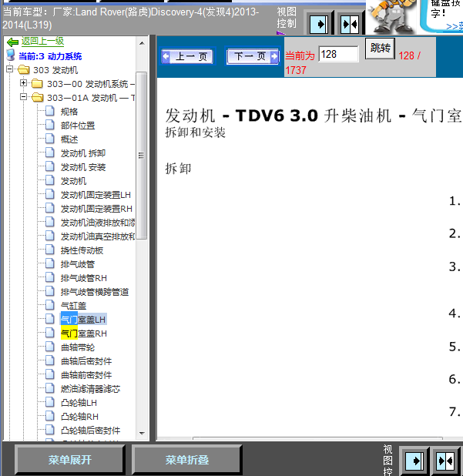Click the tree scrollbar down arrow
Viewport: 463px width, 476px height.
point(142,433)
